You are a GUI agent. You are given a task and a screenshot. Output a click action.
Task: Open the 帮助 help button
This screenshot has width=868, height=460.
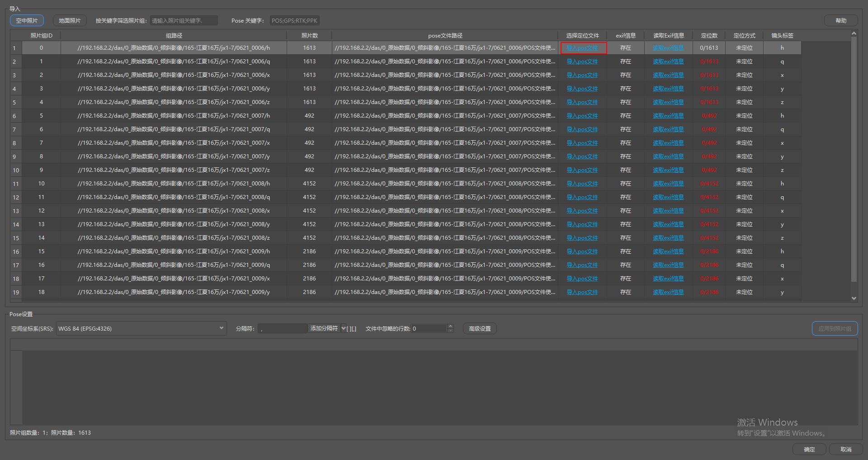[x=841, y=20]
